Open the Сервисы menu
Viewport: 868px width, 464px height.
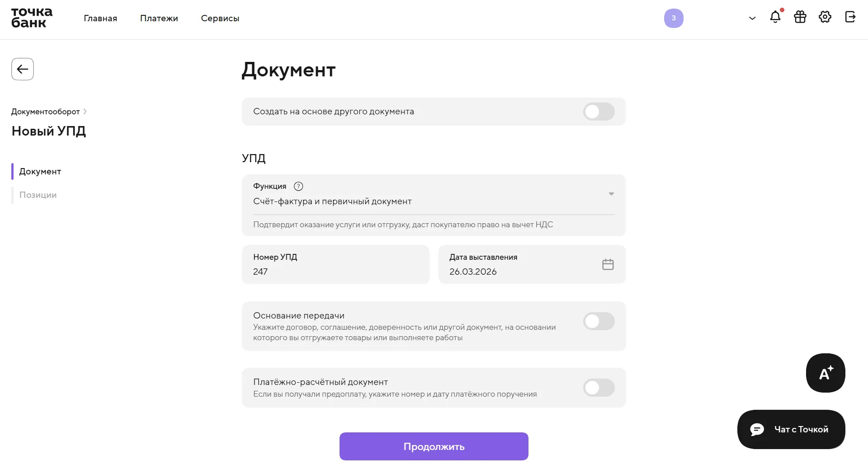[x=220, y=19]
